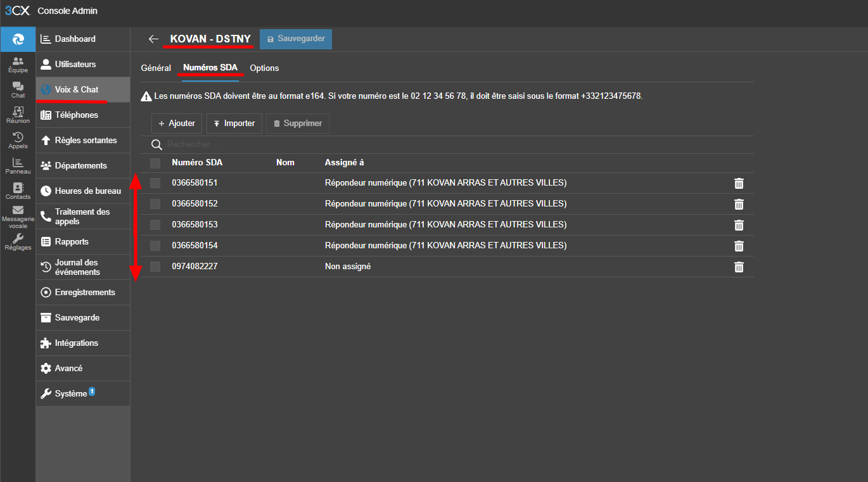Go to Dashboard in admin menu
868x482 pixels.
pos(83,39)
